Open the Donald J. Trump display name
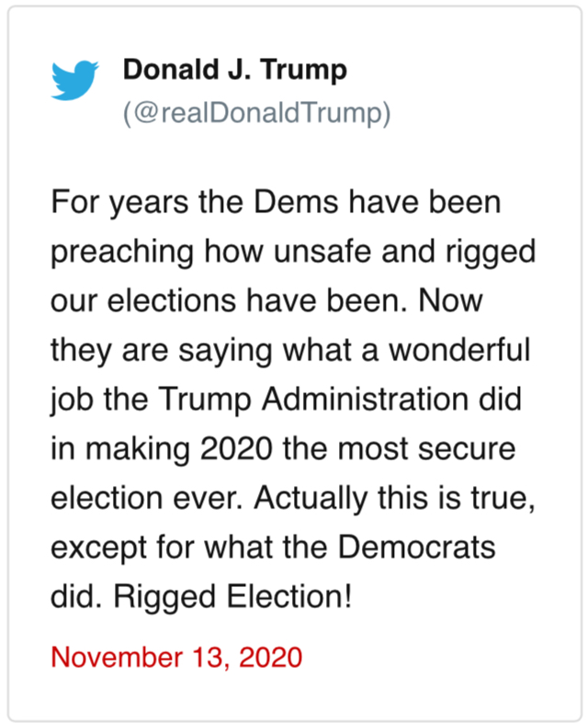 [234, 71]
